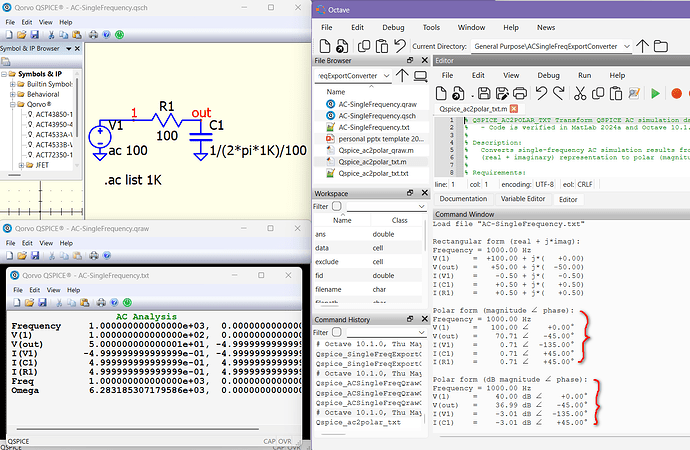Save file from Editor toolbar
The image size is (690, 450).
click(x=484, y=93)
